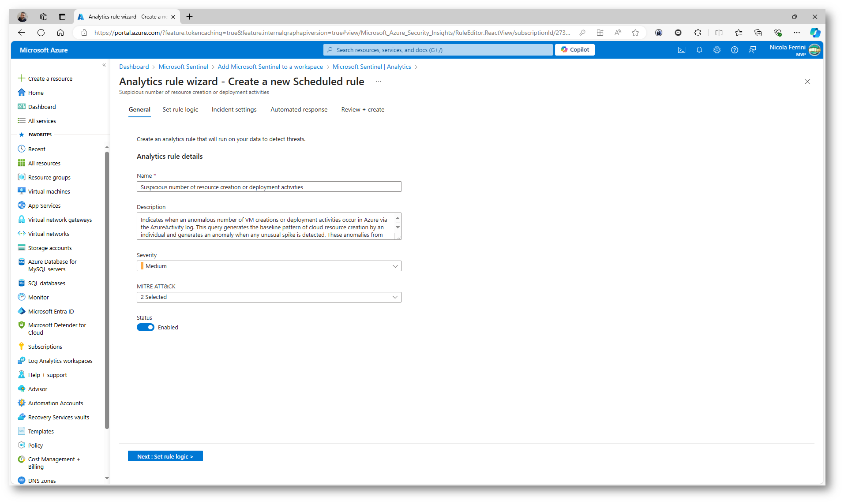This screenshot has height=504, width=844.
Task: Click the SQL databases icon in sidebar
Action: click(21, 283)
